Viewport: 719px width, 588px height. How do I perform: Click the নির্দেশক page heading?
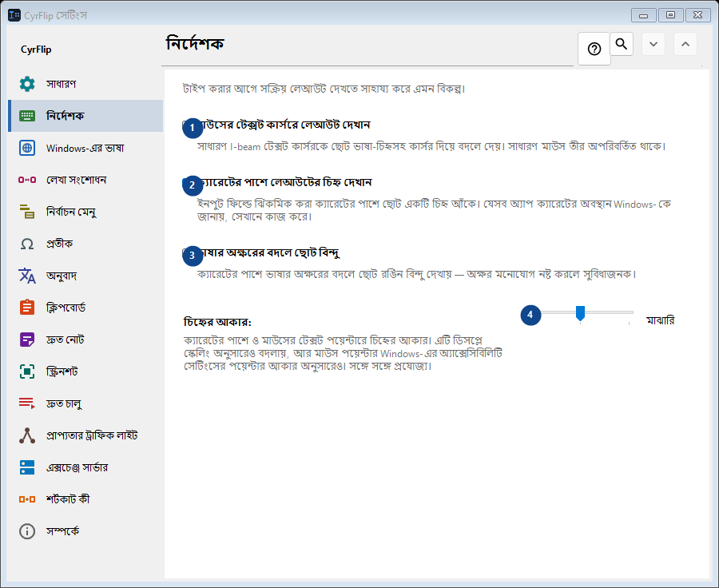(195, 44)
